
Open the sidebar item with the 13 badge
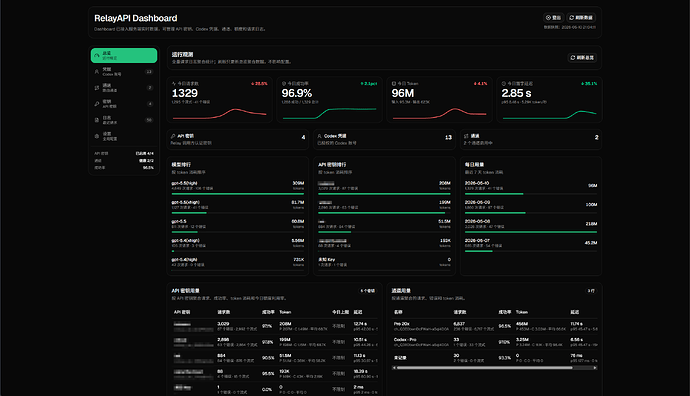(x=124, y=72)
